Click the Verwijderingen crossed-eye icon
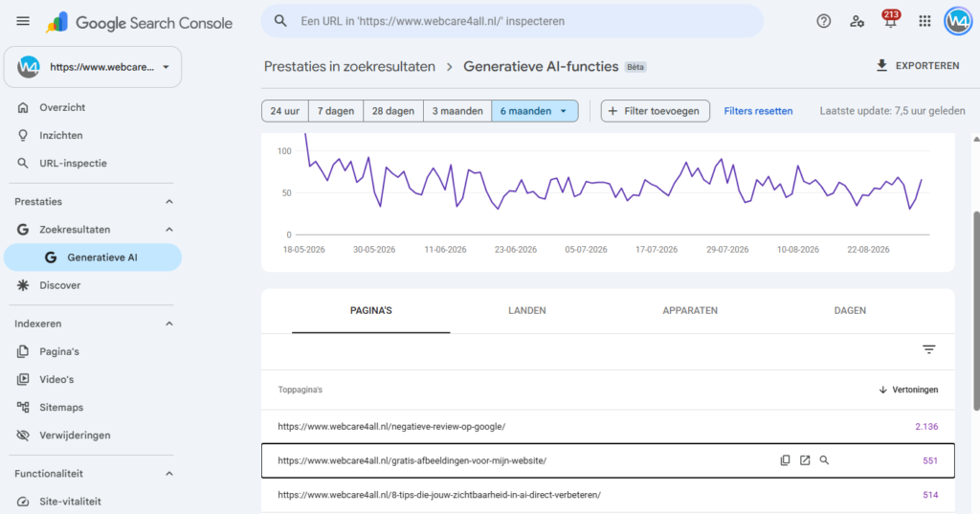Viewport: 980px width, 514px height. coord(23,436)
